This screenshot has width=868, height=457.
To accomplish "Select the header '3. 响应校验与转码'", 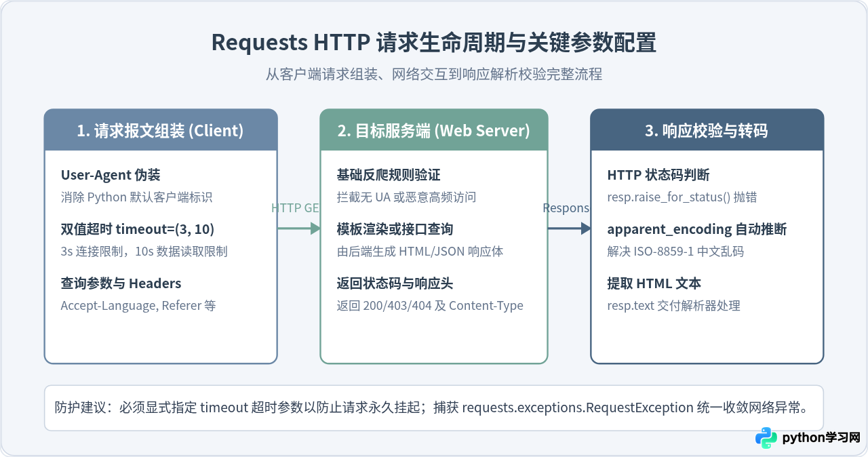I will pyautogui.click(x=707, y=130).
